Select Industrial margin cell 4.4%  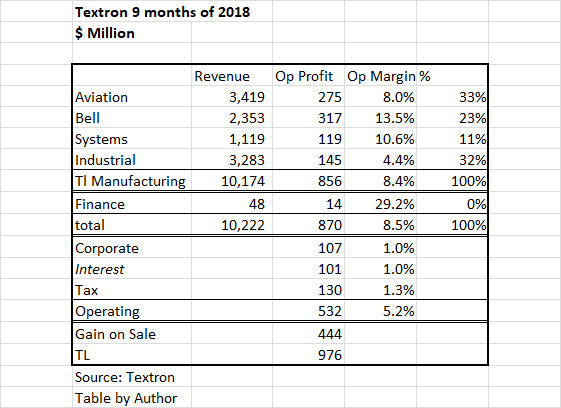point(381,160)
